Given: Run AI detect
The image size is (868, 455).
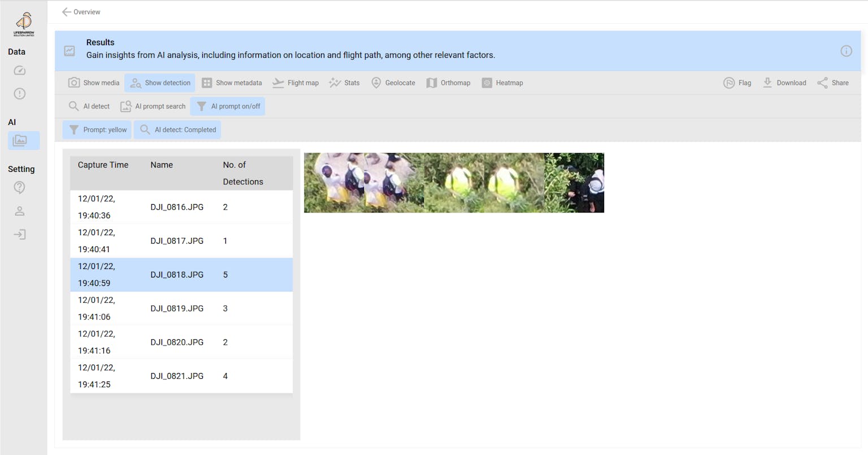Looking at the screenshot, I should pos(89,106).
